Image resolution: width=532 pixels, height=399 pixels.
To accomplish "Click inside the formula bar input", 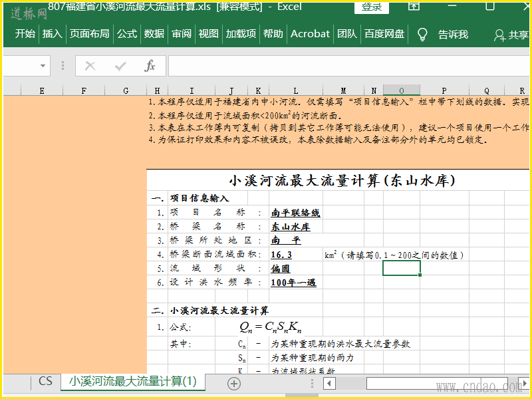I will point(348,66).
